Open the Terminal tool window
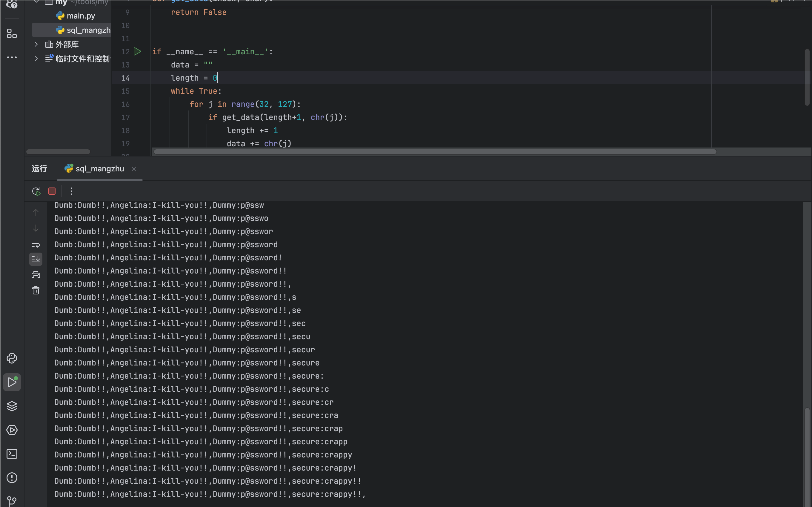The height and width of the screenshot is (507, 812). point(12,454)
